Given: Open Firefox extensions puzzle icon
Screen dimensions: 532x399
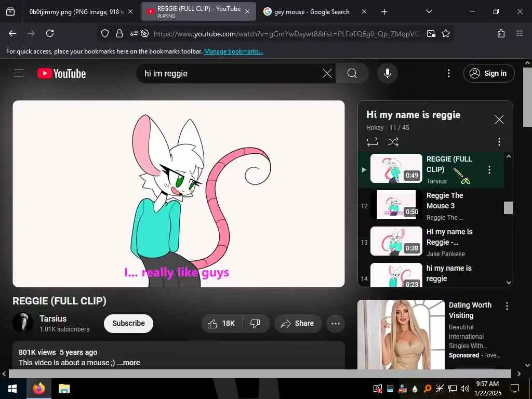Looking at the screenshot, I should [501, 33].
